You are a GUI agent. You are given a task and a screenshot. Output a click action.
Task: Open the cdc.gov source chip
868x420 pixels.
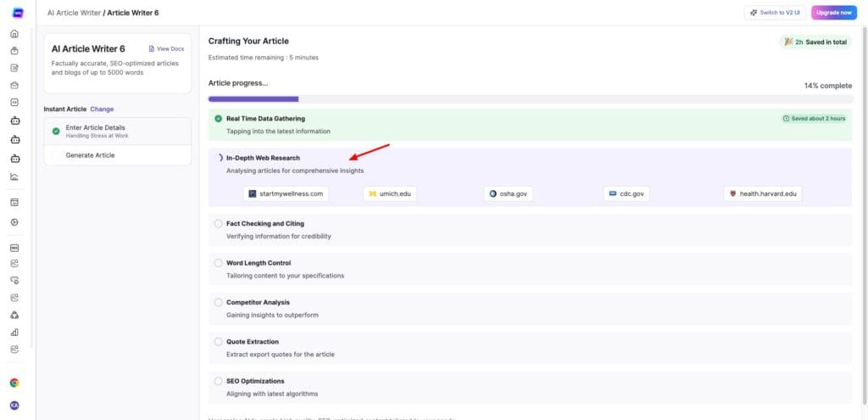pos(626,194)
